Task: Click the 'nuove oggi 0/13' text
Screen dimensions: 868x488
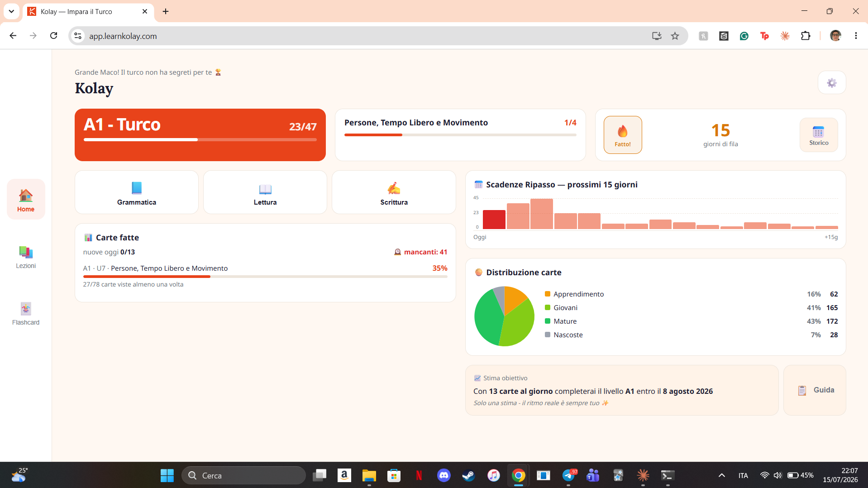Action: 109,252
